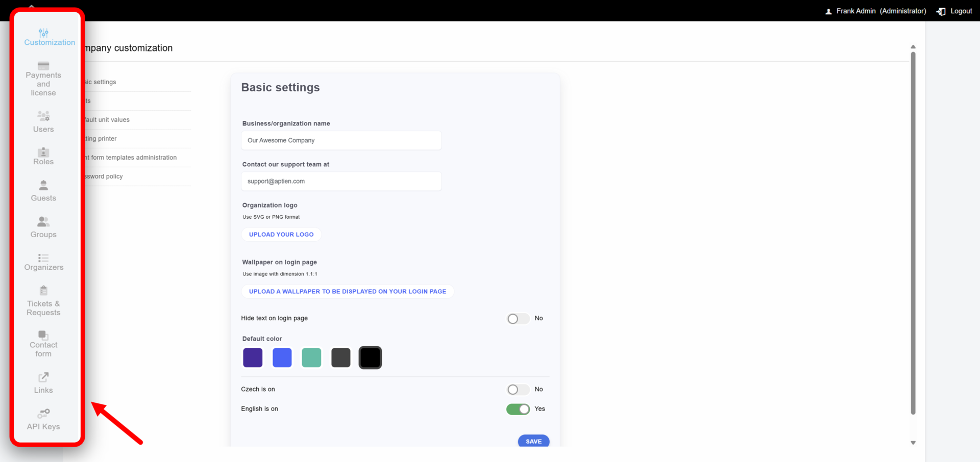
Task: Select the dark gray default color swatch
Action: coord(341,357)
